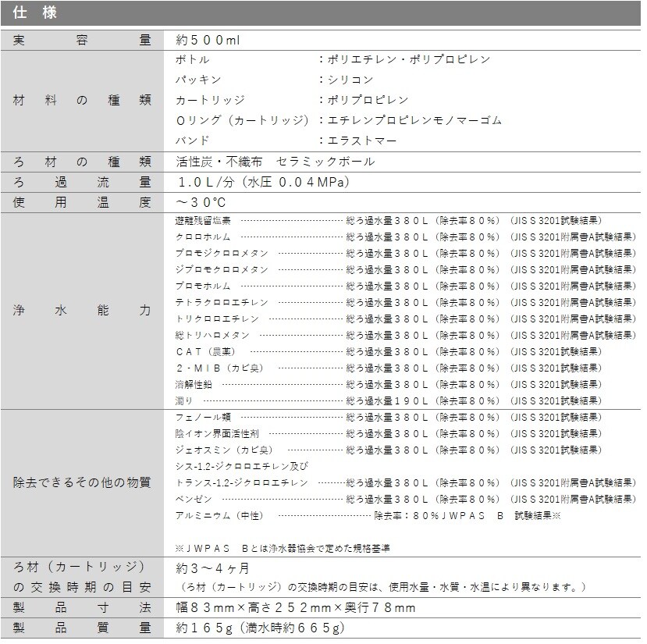Click ポリエチレン・ポリプロピレン text
This screenshot has width=647, height=644.
pos(408,59)
